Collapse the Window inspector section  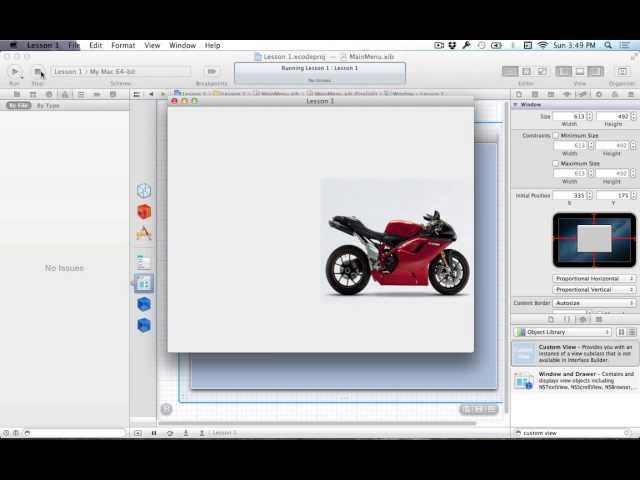coord(515,105)
